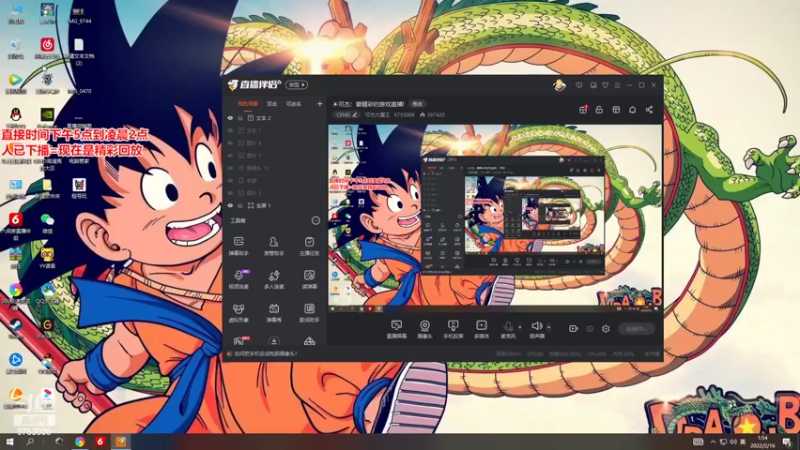
Task: Open the 房管助手 tool
Action: [273, 246]
